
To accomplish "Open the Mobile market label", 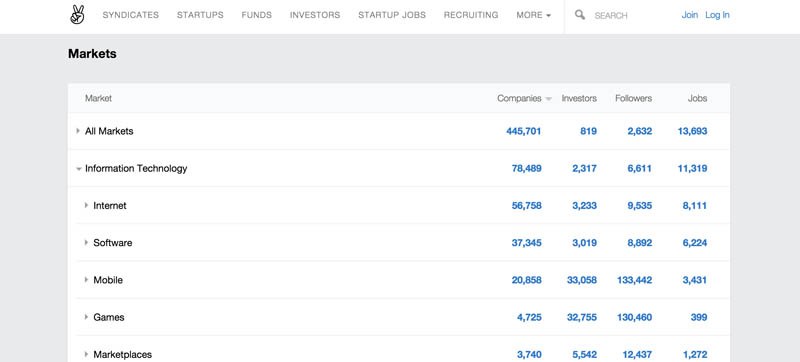I will point(108,280).
